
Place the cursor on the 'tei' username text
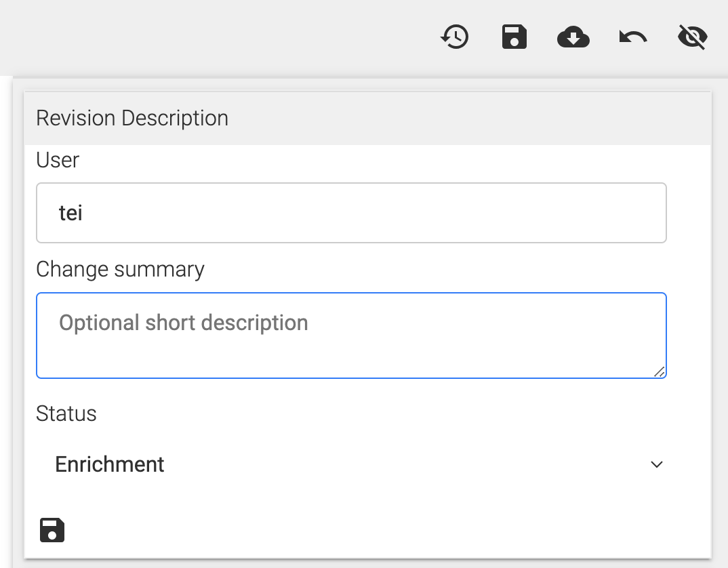[x=71, y=213]
